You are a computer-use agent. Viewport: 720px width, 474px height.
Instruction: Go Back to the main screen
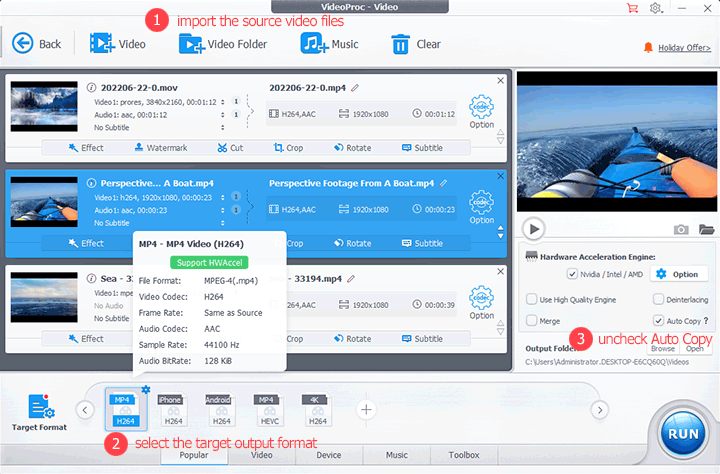(36, 44)
